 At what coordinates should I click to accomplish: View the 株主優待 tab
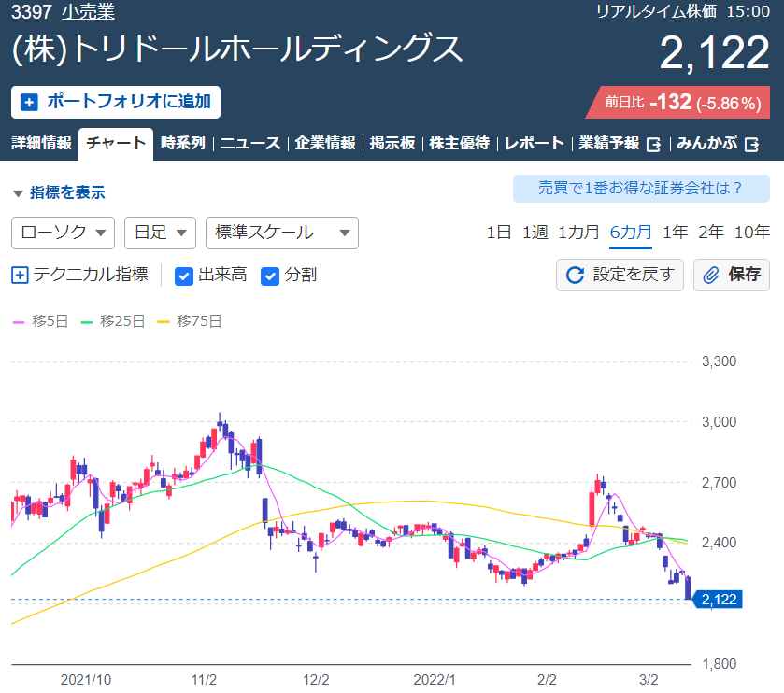pos(459,144)
